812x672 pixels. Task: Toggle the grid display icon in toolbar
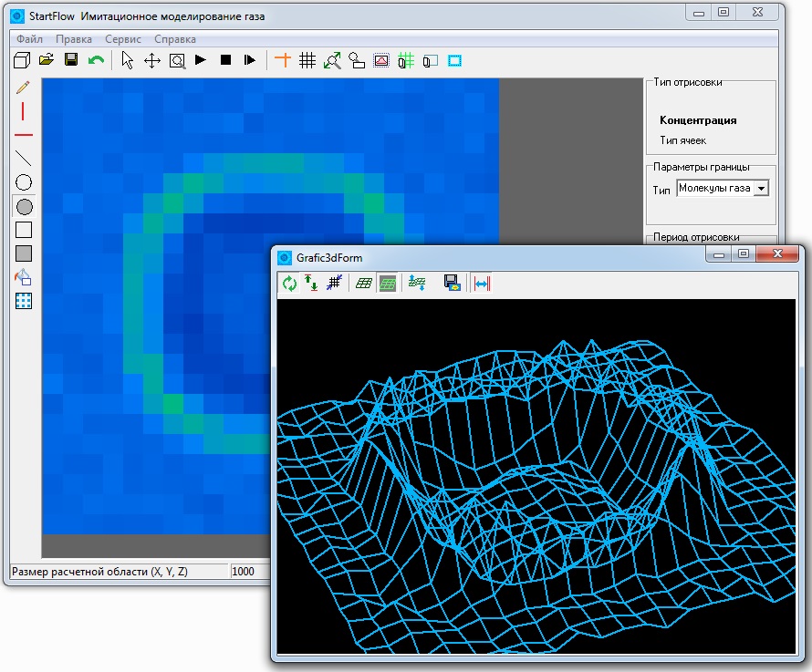click(307, 60)
